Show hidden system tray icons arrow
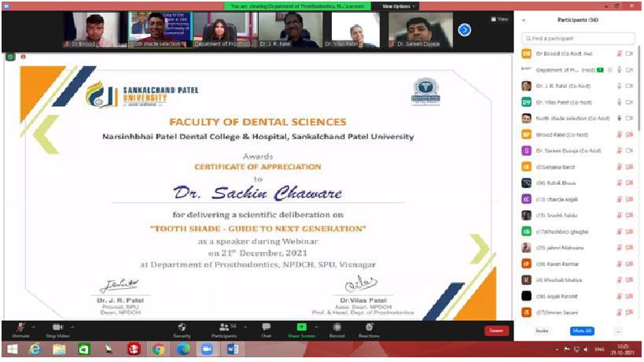This screenshot has height=362, width=644. 558,349
